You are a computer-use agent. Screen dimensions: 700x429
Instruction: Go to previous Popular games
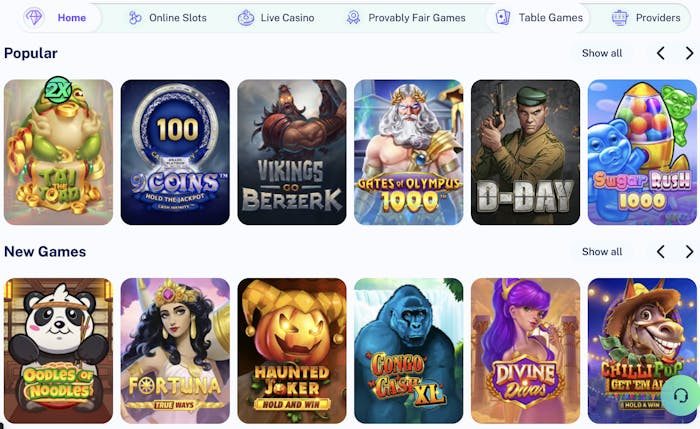tap(661, 53)
